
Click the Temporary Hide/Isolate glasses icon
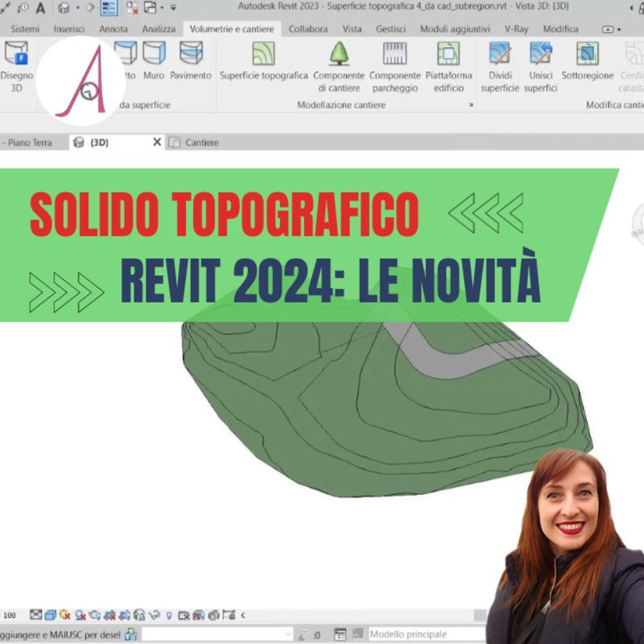click(154, 615)
